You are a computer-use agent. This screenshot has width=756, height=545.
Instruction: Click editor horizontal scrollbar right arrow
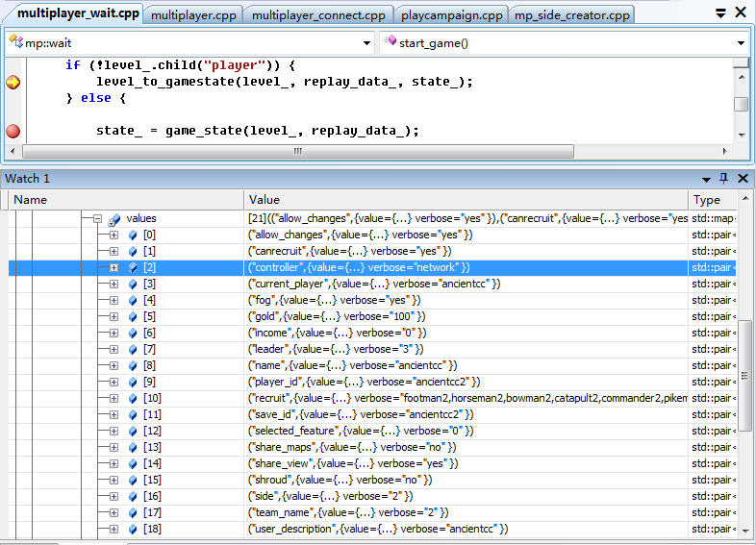724,151
